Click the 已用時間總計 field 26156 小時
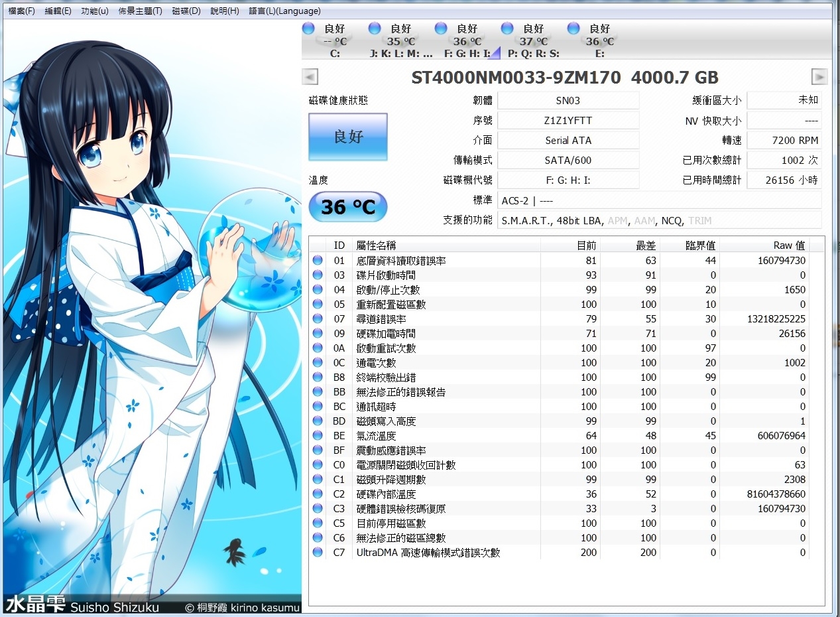 [x=784, y=180]
